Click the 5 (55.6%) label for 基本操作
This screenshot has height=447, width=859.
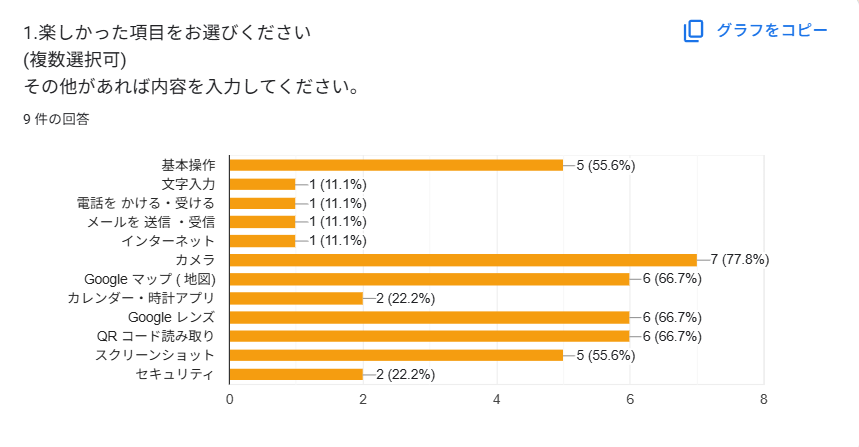(606, 165)
